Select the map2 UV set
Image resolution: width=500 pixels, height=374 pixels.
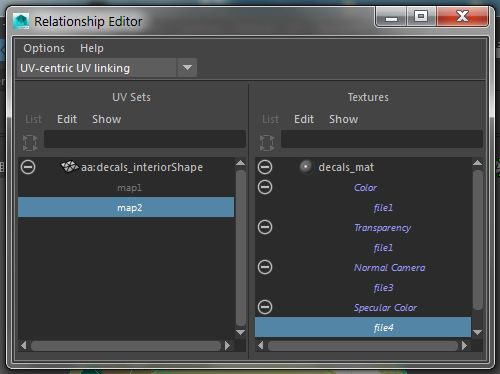[126, 207]
